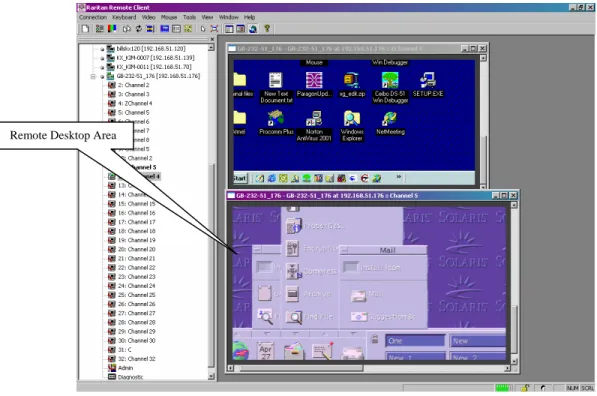This screenshot has width=597, height=396.
Task: Click Start button in remote Windows taskbar
Action: pos(240,178)
